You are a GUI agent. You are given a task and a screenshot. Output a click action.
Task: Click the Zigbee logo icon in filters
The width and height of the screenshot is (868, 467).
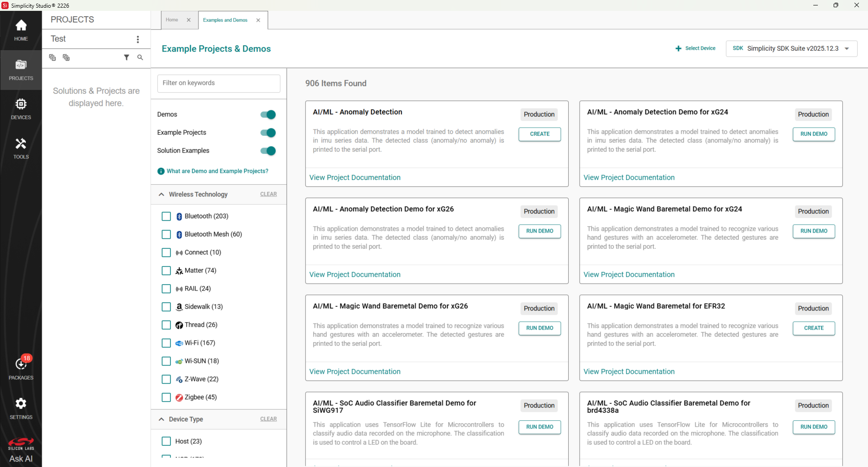point(179,397)
